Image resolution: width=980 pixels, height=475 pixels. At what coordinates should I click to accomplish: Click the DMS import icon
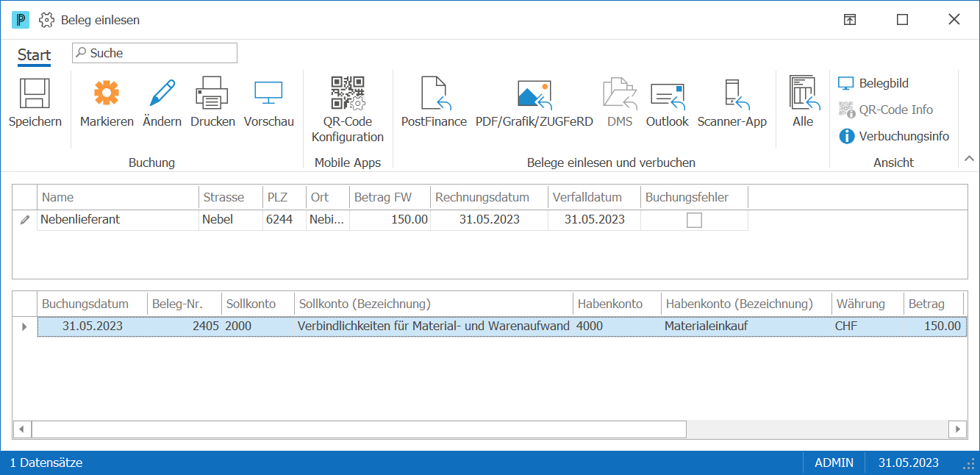coord(620,93)
